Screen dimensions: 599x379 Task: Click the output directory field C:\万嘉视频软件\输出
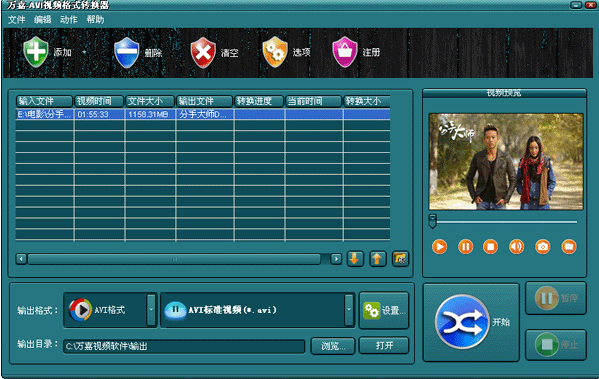coord(184,347)
